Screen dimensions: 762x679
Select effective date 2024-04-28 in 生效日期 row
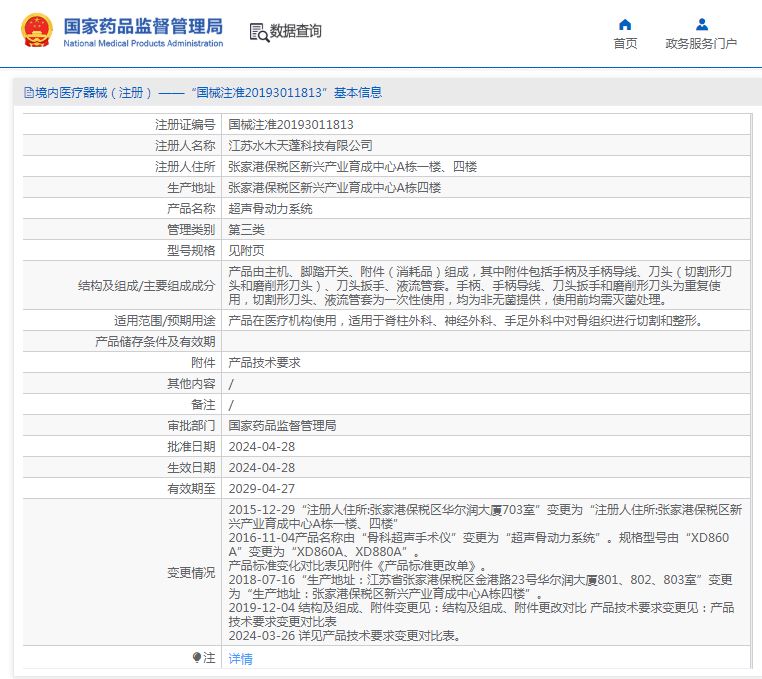[x=261, y=468]
